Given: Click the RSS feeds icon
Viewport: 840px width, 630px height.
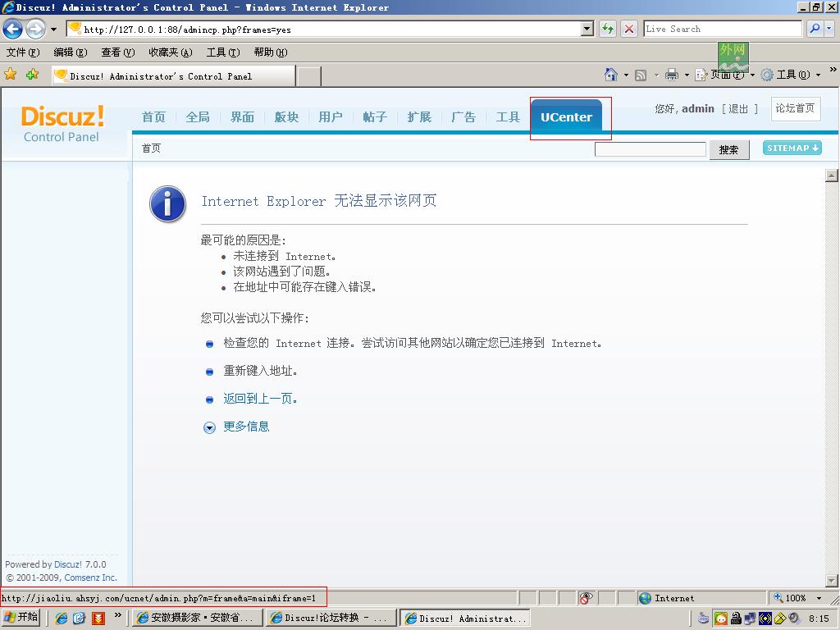Looking at the screenshot, I should [640, 75].
